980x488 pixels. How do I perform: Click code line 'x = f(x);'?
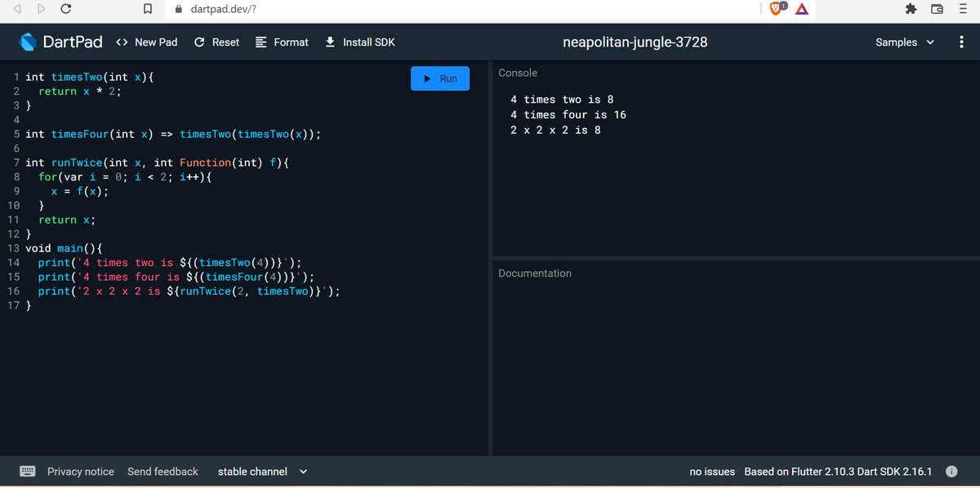(x=80, y=191)
